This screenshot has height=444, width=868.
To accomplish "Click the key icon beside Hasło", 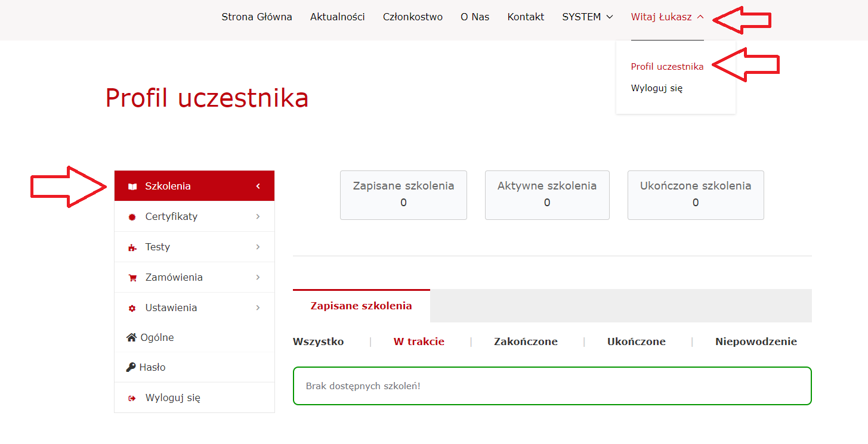I will [x=131, y=367].
